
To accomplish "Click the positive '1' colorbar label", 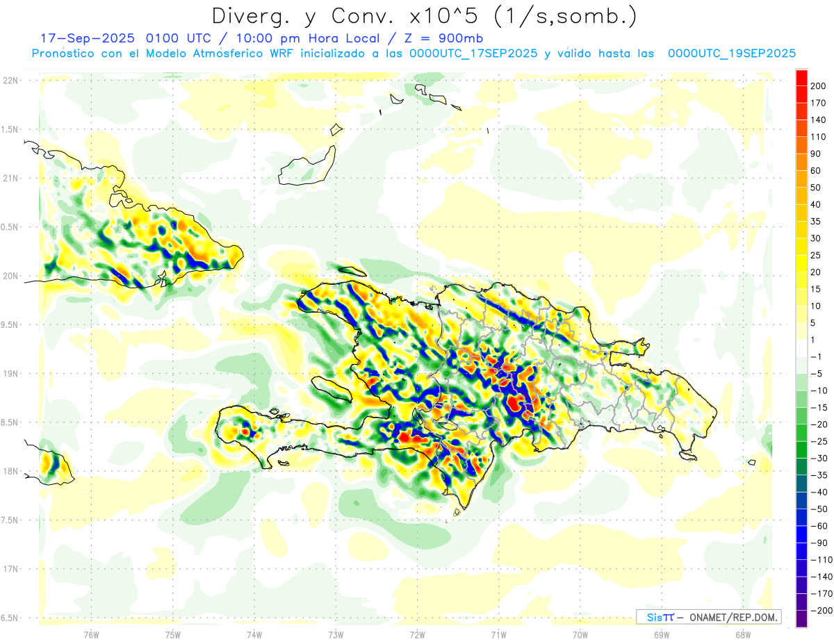I will coord(813,340).
